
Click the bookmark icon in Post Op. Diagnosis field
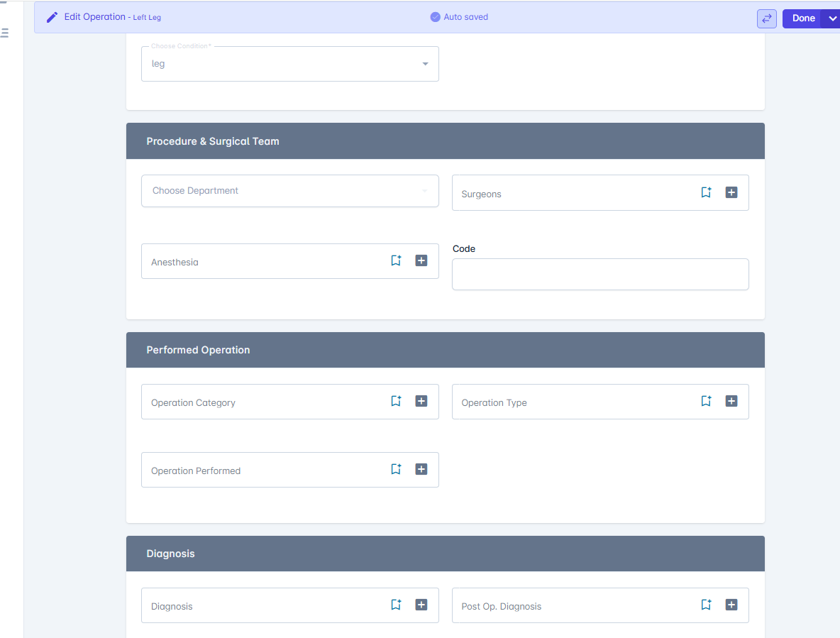[x=706, y=604]
